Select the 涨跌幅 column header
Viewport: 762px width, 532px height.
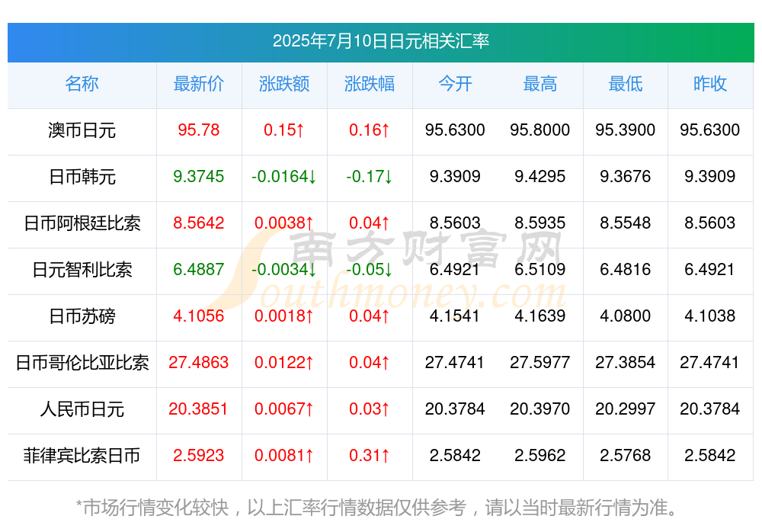(370, 84)
